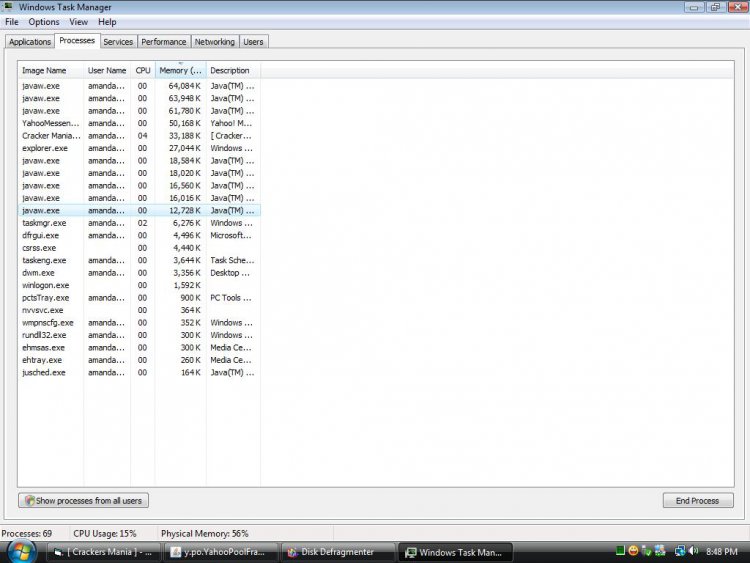Open the View menu

pyautogui.click(x=78, y=22)
